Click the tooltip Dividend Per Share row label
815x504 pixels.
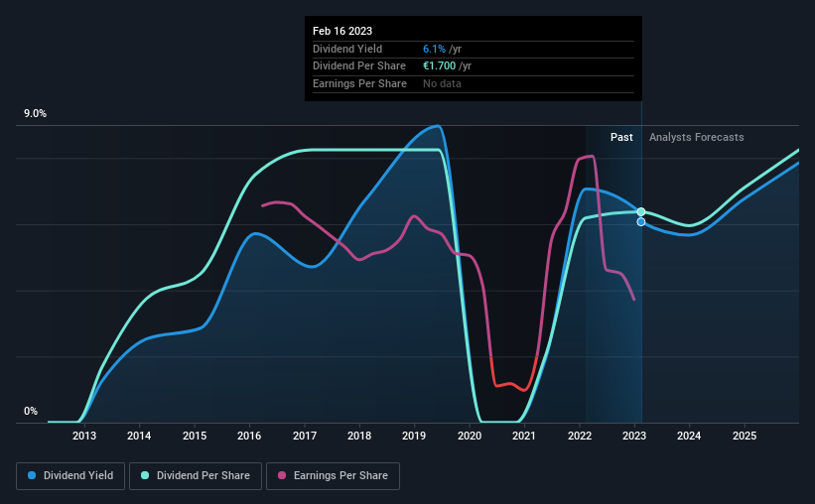tap(359, 66)
